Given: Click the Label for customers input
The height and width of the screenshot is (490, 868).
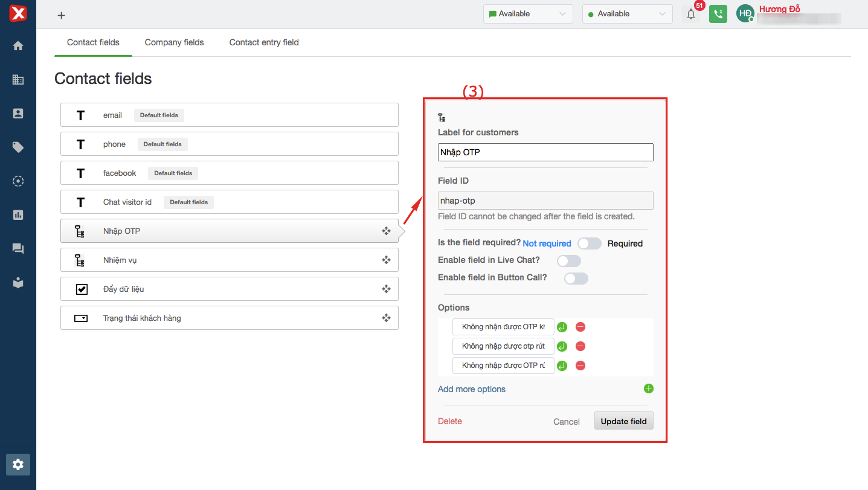Looking at the screenshot, I should [x=545, y=152].
